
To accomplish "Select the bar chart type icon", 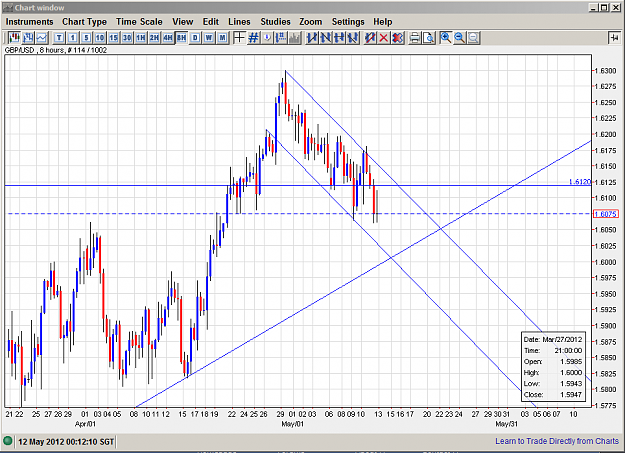I will 28,38.
